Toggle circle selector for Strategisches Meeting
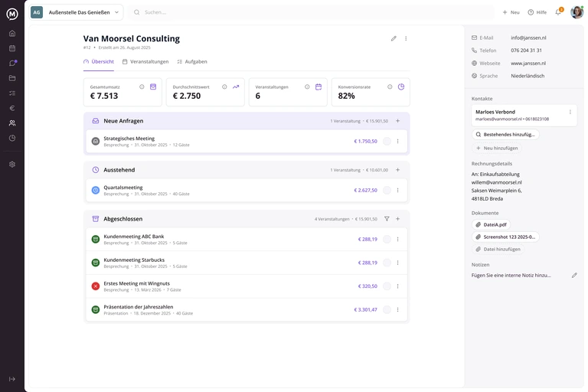This screenshot has height=392, width=588. tap(387, 142)
